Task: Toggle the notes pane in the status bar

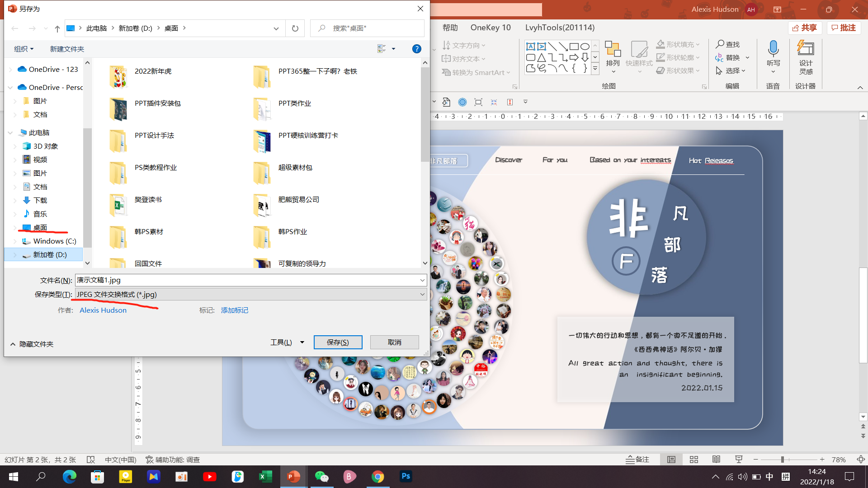Action: pyautogui.click(x=637, y=460)
